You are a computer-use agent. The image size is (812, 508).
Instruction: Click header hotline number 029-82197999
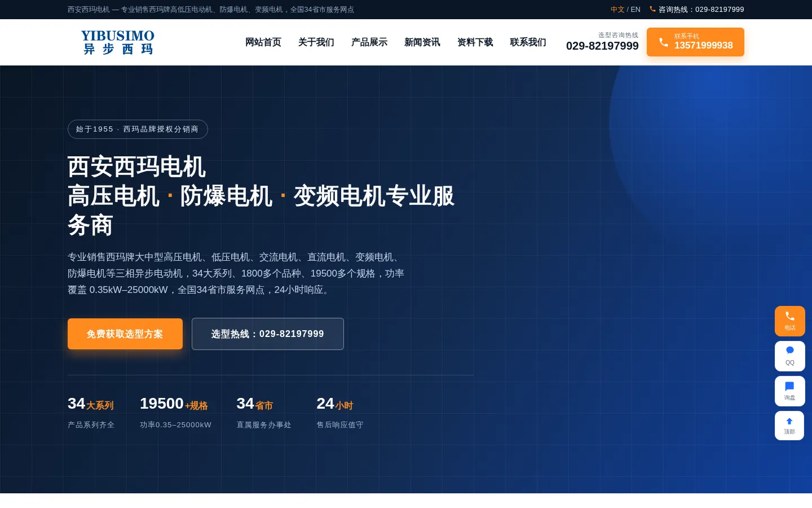602,46
